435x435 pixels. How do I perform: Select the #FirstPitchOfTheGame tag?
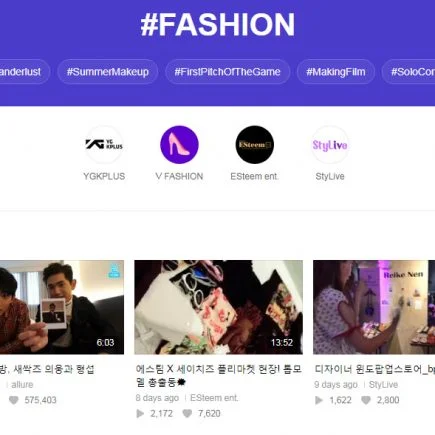coord(227,72)
